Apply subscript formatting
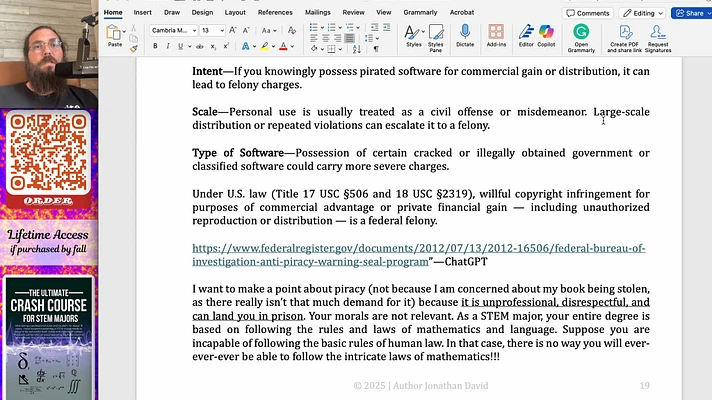Image resolution: width=712 pixels, height=400 pixels. [x=213, y=46]
